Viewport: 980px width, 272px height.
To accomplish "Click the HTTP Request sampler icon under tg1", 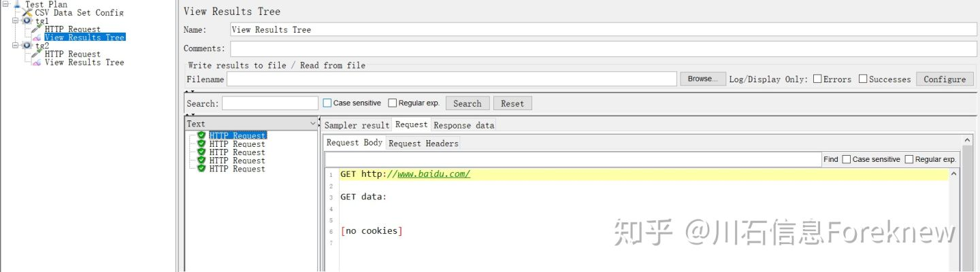I will click(37, 29).
